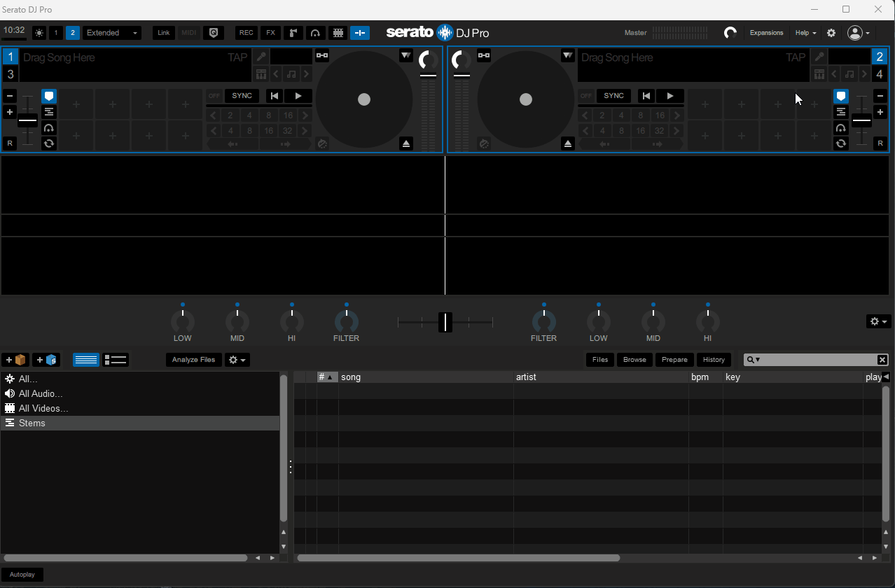895x588 pixels.
Task: Switch to the History tab
Action: [714, 359]
